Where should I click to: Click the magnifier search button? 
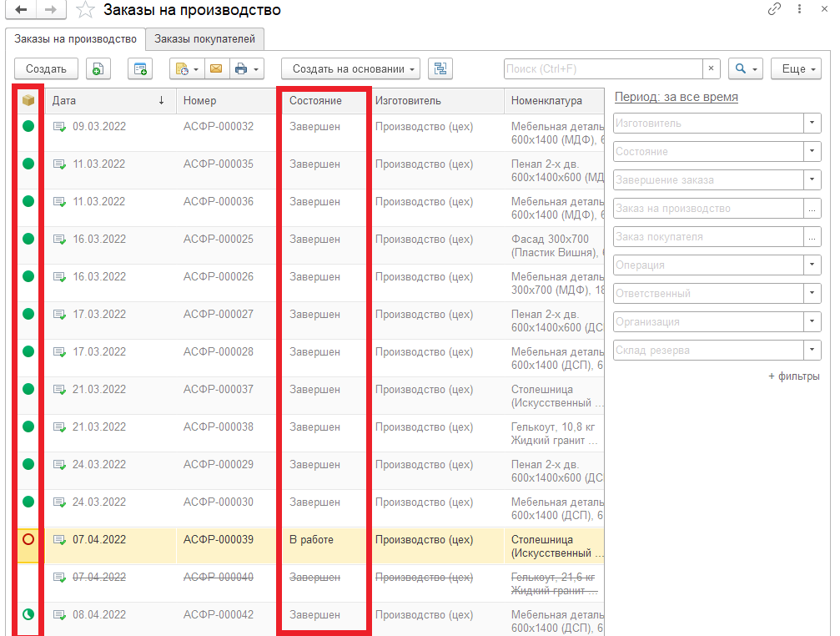click(745, 68)
